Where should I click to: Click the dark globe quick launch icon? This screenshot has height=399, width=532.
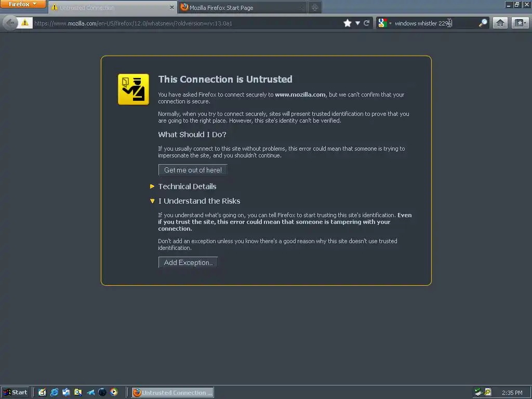pos(102,392)
